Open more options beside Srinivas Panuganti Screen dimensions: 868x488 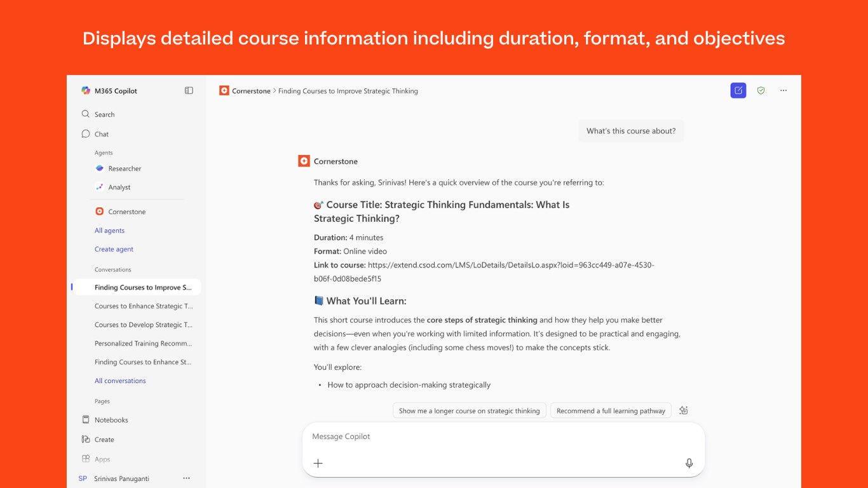coord(186,478)
